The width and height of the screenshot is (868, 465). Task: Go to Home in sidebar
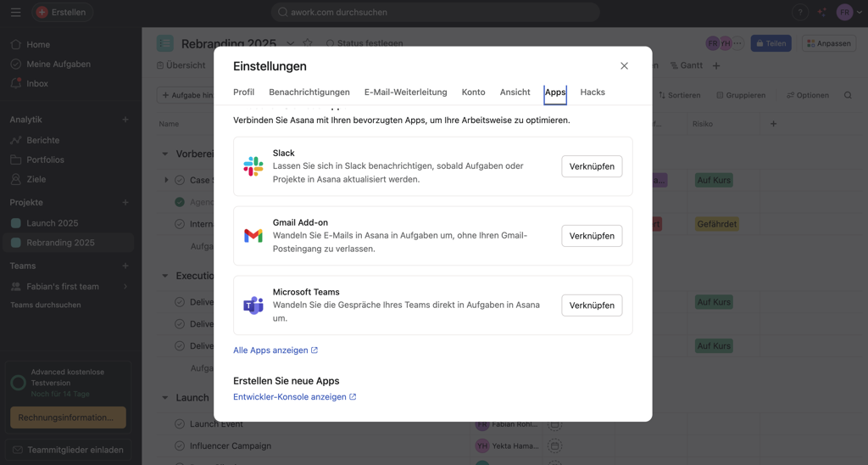tap(38, 44)
